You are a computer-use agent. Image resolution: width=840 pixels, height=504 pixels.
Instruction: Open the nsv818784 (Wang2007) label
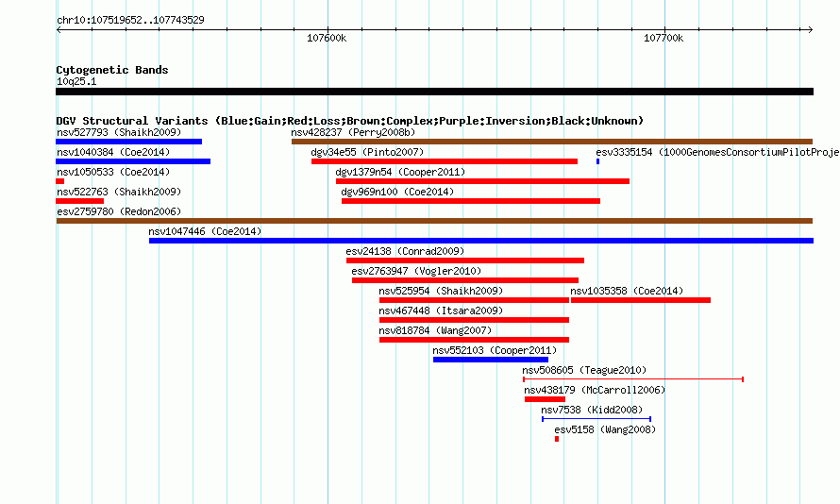435,330
